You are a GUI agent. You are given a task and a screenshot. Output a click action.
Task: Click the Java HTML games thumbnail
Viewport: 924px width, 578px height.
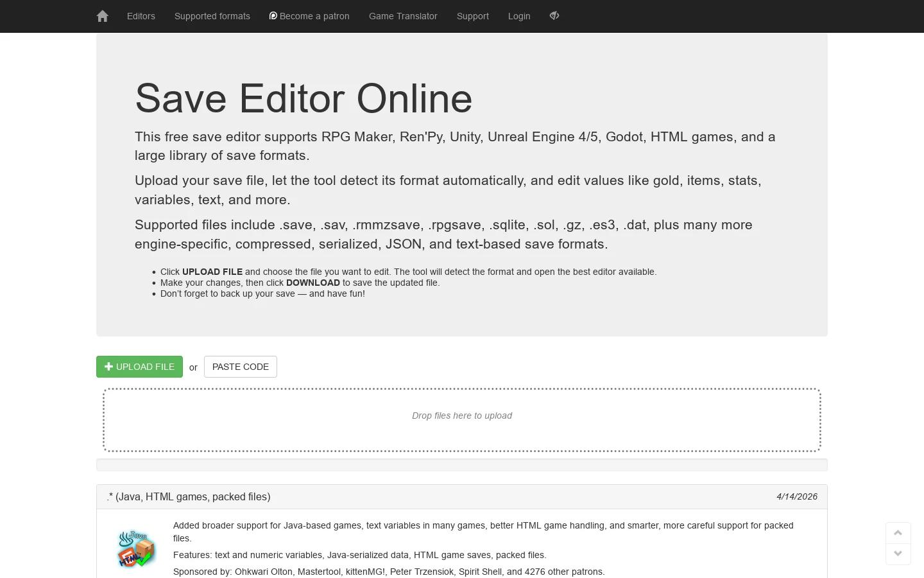tap(136, 549)
